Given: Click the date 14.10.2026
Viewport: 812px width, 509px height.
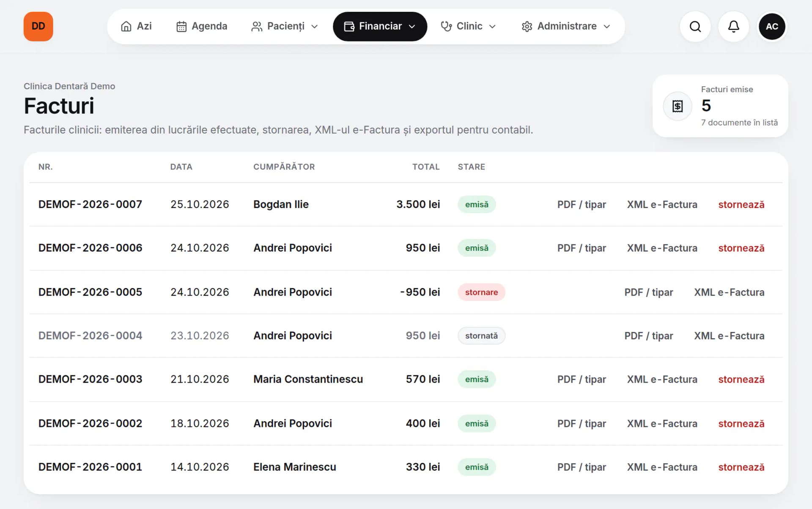Looking at the screenshot, I should click(200, 467).
